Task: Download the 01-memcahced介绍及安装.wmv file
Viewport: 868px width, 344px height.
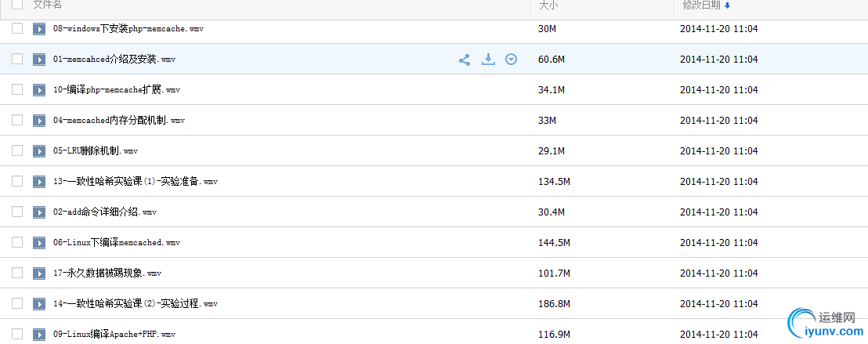Action: [488, 60]
